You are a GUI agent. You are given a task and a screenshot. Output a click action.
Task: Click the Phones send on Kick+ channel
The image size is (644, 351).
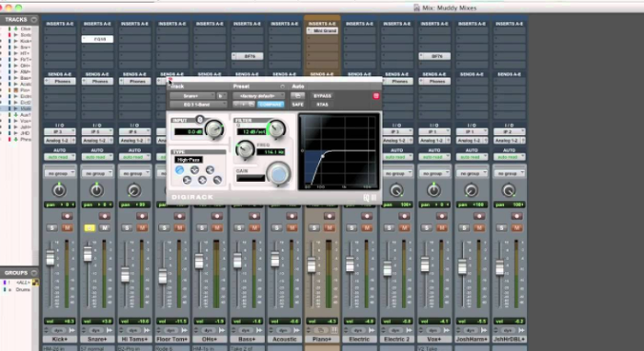point(60,82)
